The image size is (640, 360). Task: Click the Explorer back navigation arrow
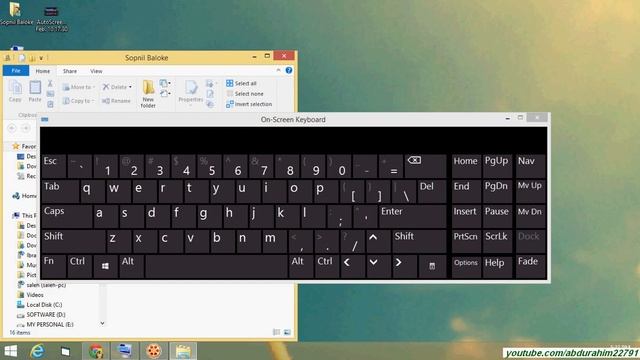[12, 128]
